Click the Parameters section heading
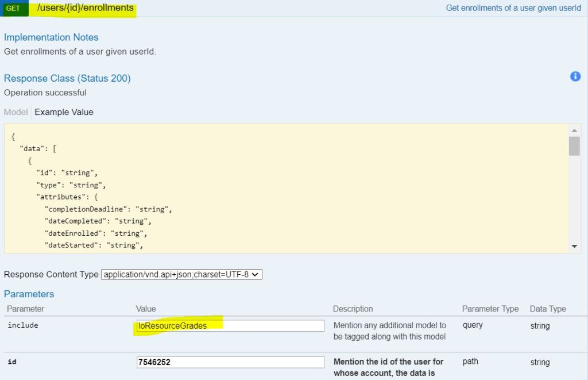Screen dimensions: 588x380 pyautogui.click(x=29, y=294)
